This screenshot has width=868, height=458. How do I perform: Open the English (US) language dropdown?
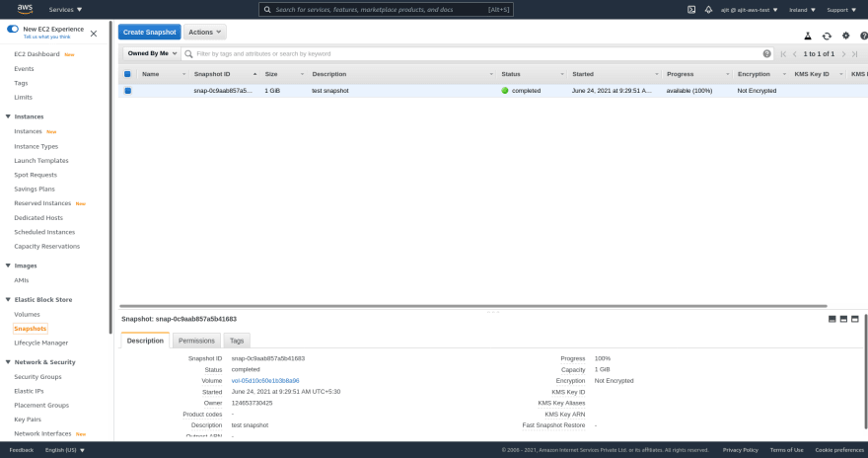tap(65, 450)
